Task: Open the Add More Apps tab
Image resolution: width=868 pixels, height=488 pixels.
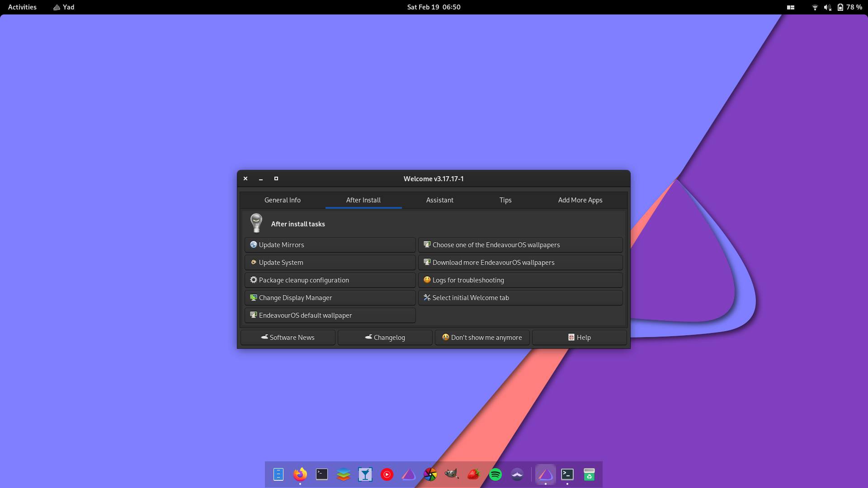Action: pos(580,200)
